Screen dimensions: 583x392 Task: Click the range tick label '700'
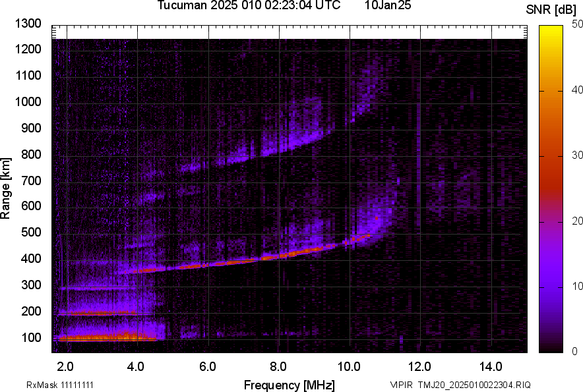pos(31,181)
